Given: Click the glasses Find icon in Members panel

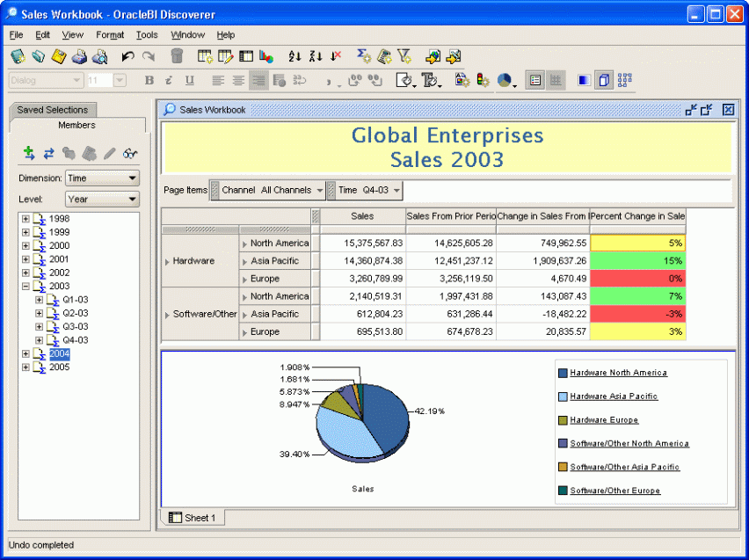Looking at the screenshot, I should (130, 153).
